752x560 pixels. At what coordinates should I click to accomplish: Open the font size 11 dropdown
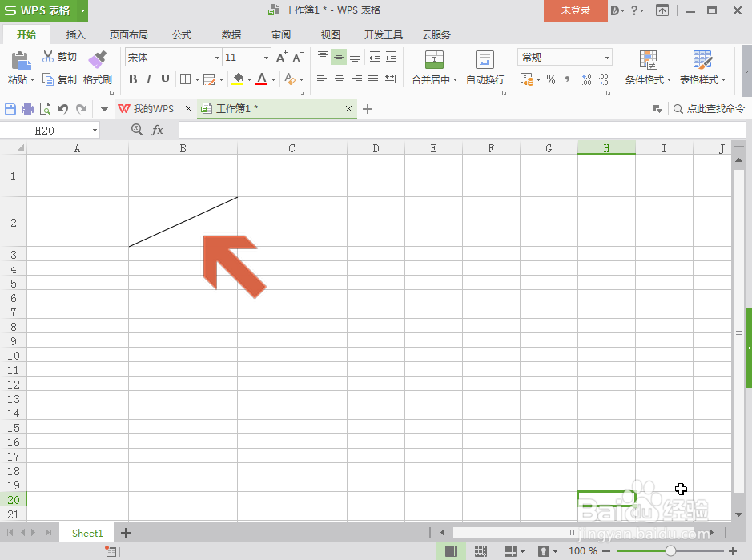[266, 58]
